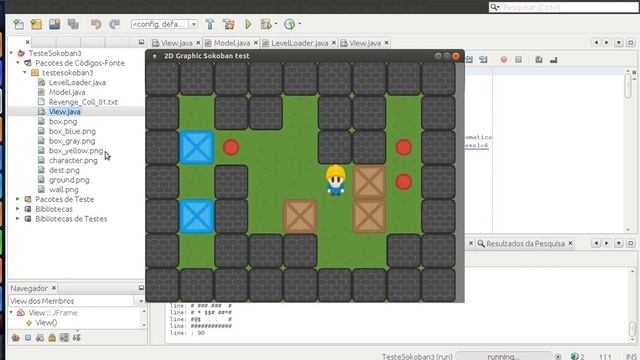The height and width of the screenshot is (360, 640).
Task: Select box_yellow.png in project tree
Action: pos(76,151)
